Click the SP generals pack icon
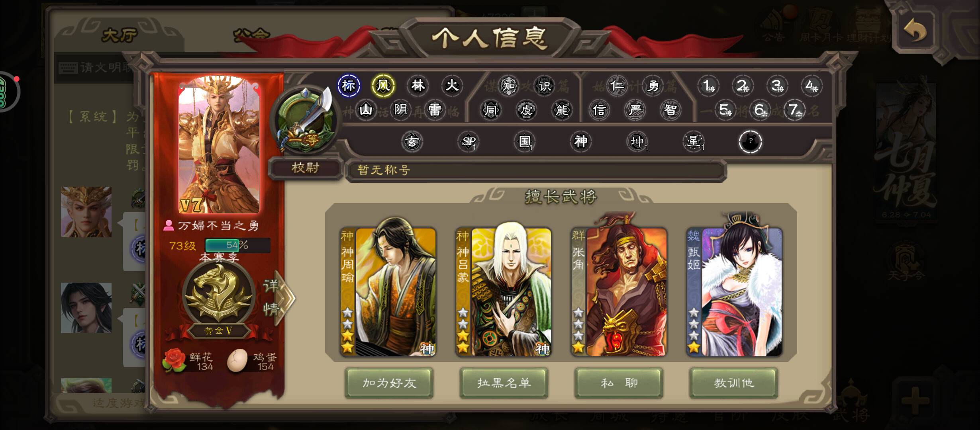This screenshot has width=980, height=430. pyautogui.click(x=468, y=141)
